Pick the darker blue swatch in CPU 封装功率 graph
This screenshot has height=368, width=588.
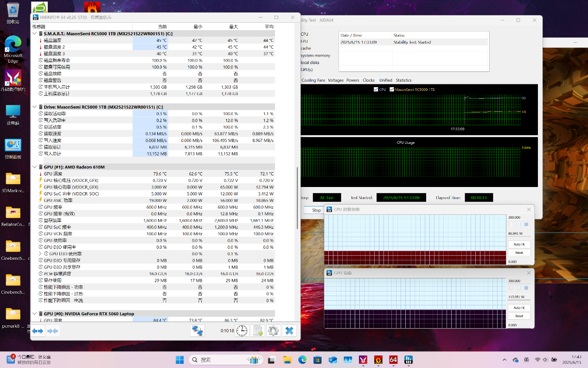[526, 225]
